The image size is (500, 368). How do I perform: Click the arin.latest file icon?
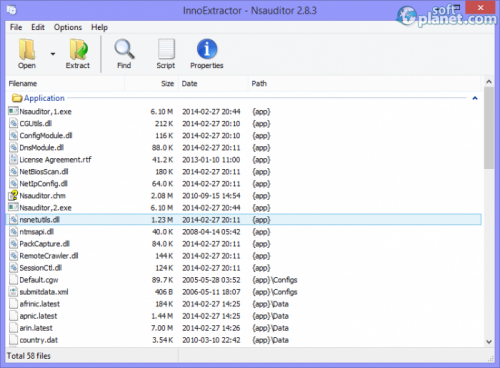pyautogui.click(x=13, y=328)
